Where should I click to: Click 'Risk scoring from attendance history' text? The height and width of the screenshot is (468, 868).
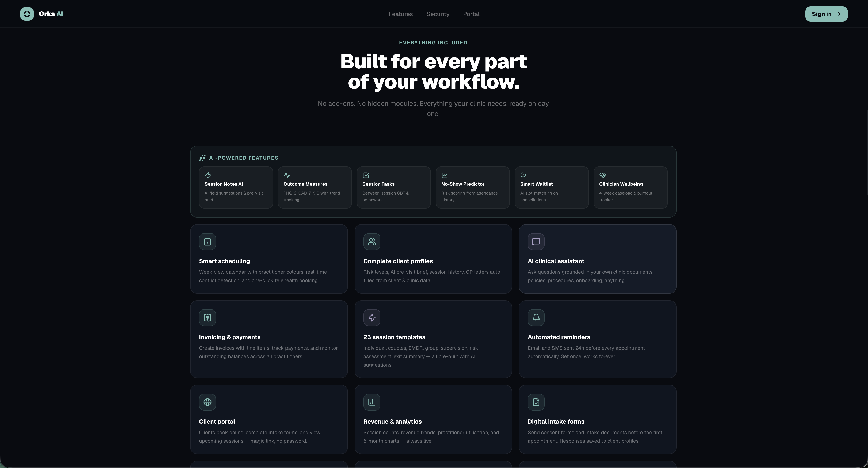click(469, 196)
